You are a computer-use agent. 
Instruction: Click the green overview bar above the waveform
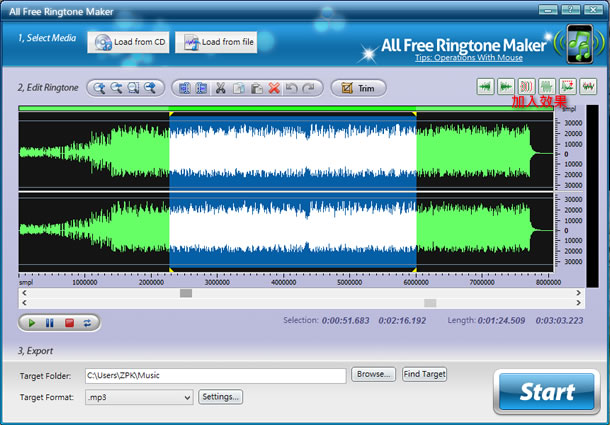[286, 108]
